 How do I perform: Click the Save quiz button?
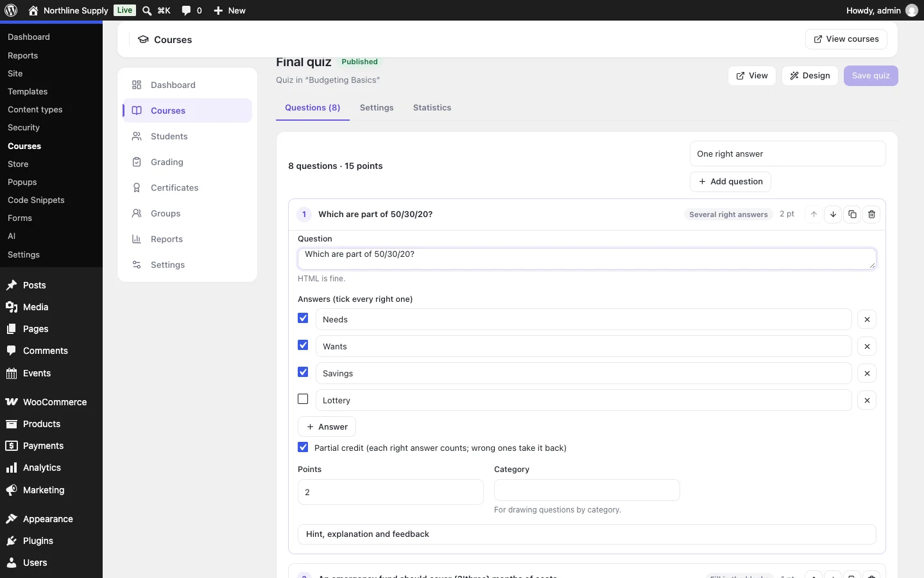pos(871,76)
